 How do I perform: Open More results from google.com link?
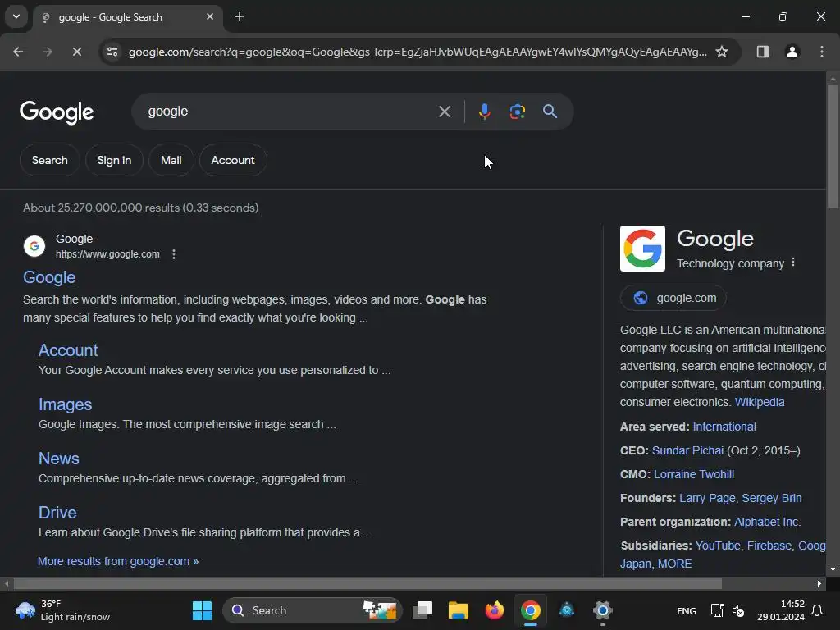pyautogui.click(x=118, y=561)
